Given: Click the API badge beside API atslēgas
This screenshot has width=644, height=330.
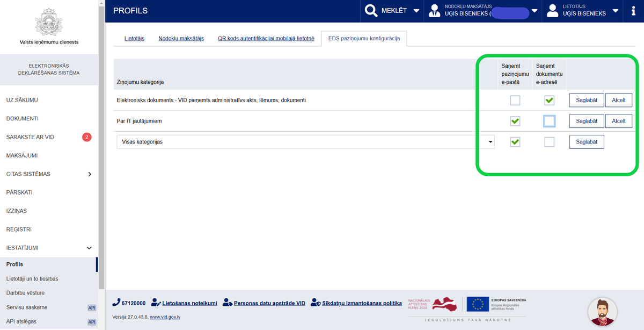Looking at the screenshot, I should tap(92, 322).
